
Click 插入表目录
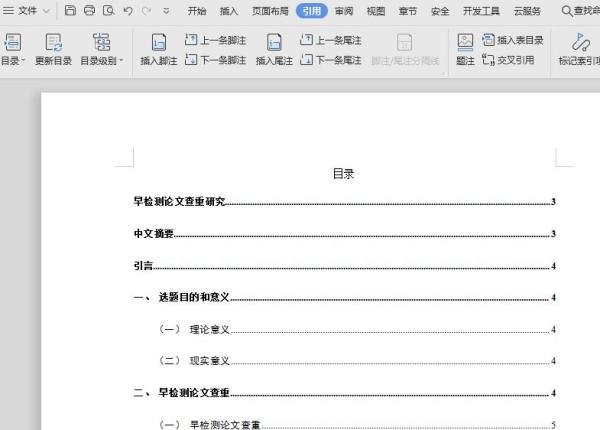click(x=513, y=40)
